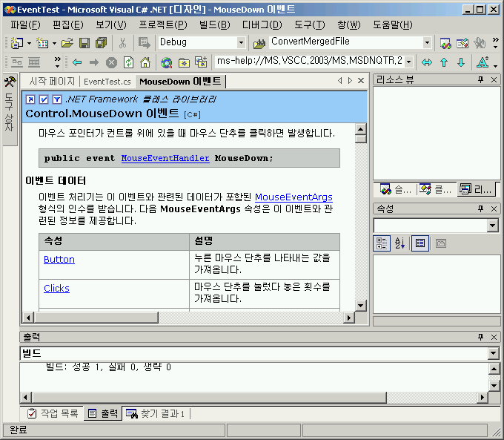
Task: Click the Search web globe icon
Action: point(167,62)
